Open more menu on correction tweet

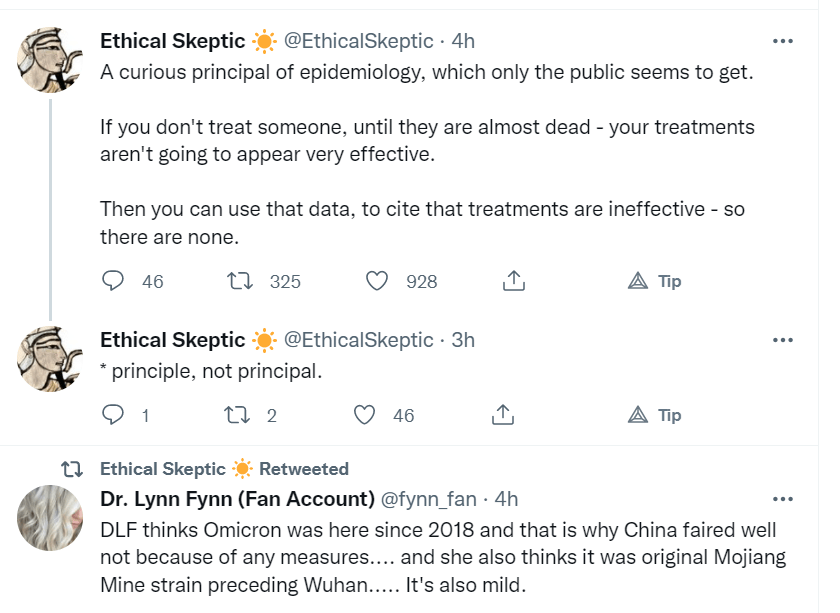tap(783, 340)
